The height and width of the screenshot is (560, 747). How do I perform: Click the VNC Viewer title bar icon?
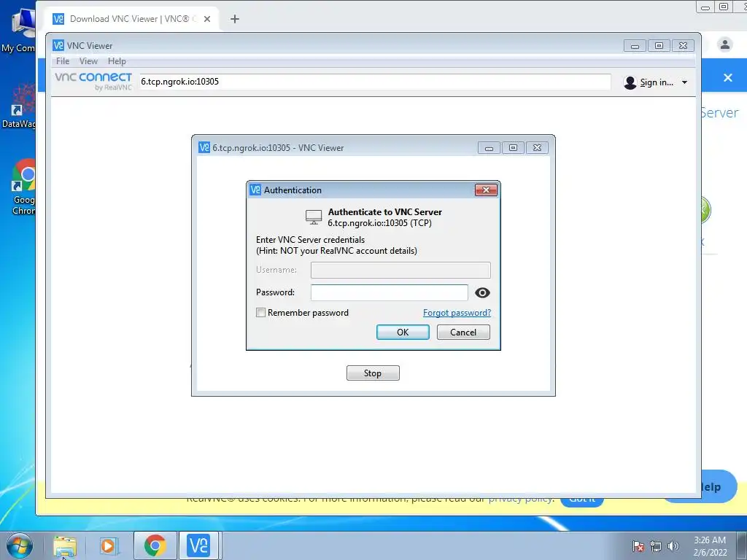pyautogui.click(x=58, y=45)
